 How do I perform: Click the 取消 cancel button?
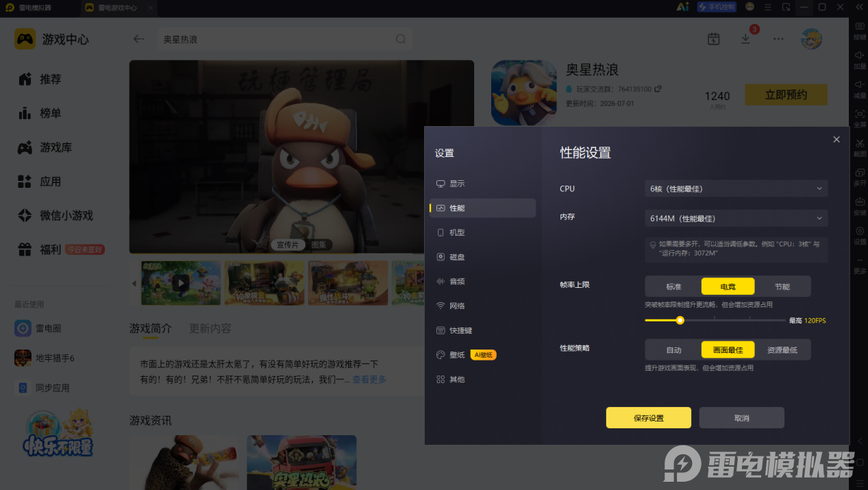pos(741,418)
